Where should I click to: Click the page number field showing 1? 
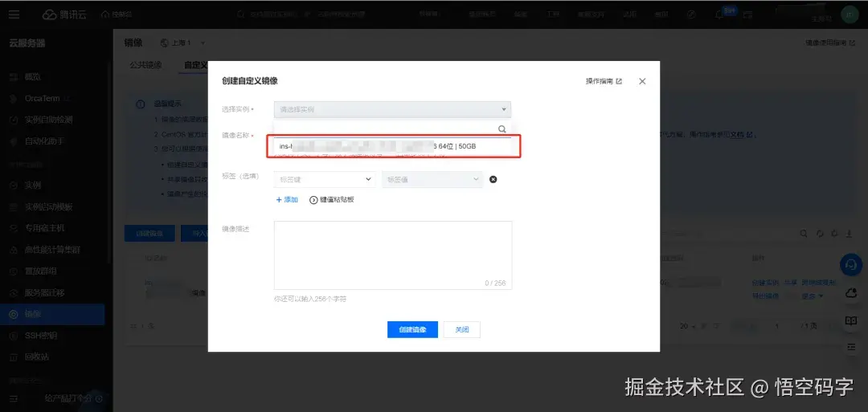tap(777, 326)
